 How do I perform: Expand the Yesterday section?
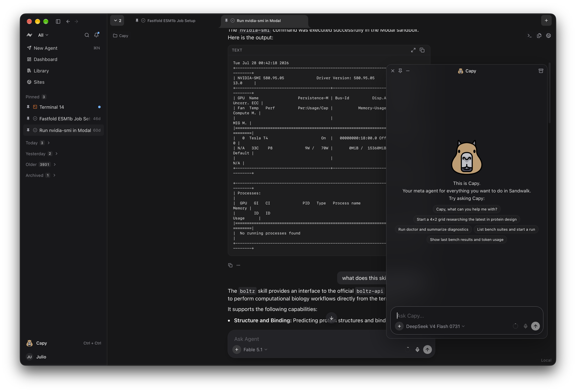(42, 154)
